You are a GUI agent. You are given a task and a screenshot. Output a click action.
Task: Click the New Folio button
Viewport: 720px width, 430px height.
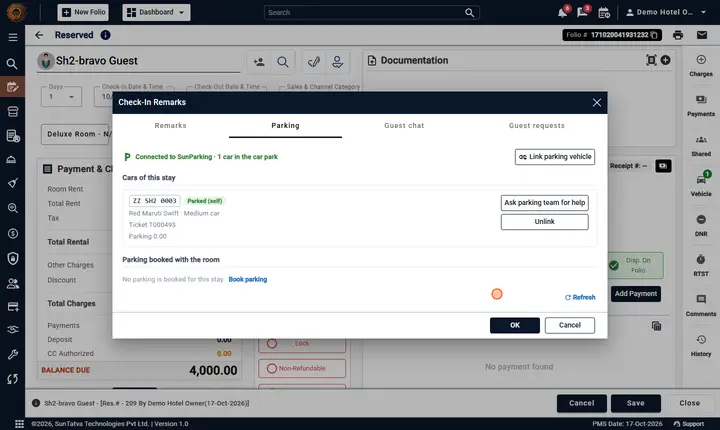tap(83, 12)
